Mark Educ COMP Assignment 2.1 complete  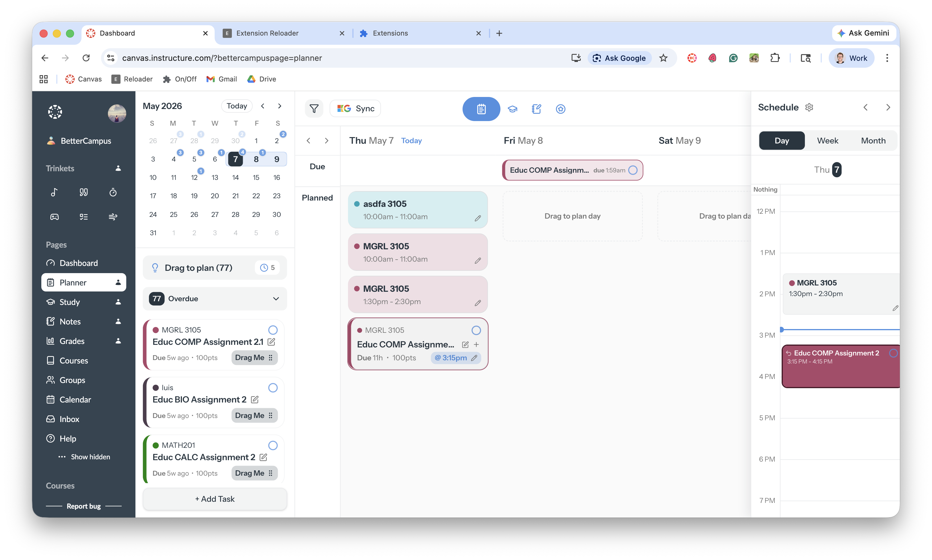[273, 330]
